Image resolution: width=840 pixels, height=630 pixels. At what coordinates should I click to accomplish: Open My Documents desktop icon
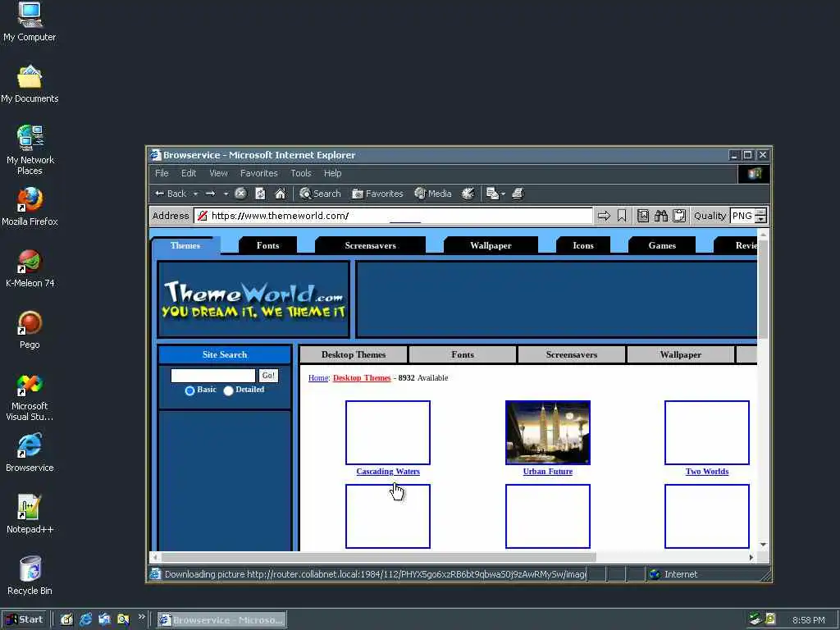[30, 84]
